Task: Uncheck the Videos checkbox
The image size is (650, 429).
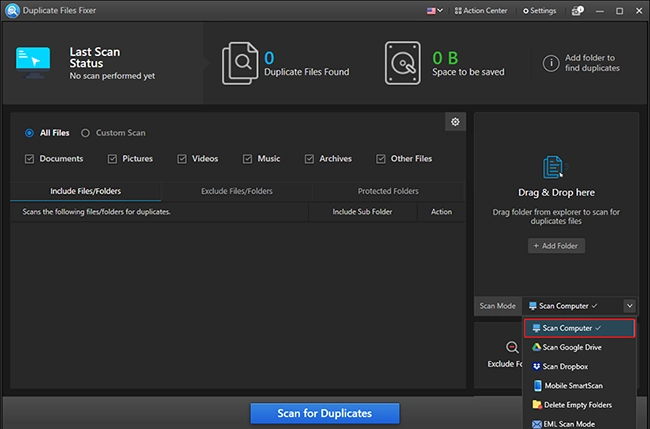Action: coord(182,159)
